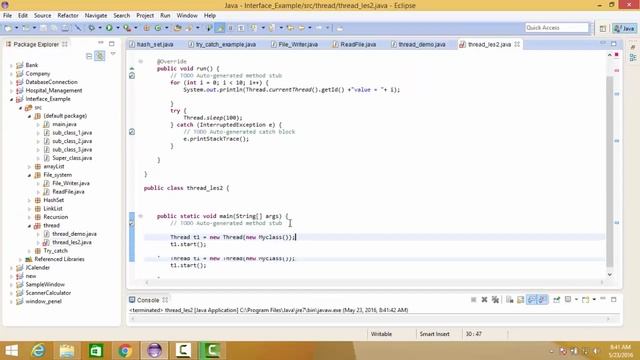Minimize the Package Explorer view
This screenshot has width=640, height=360.
pos(101,43)
